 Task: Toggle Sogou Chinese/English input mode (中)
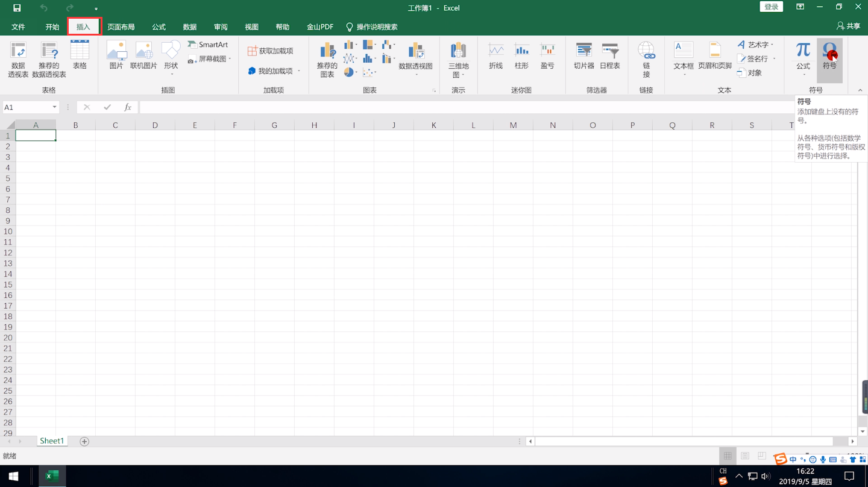[x=793, y=460]
